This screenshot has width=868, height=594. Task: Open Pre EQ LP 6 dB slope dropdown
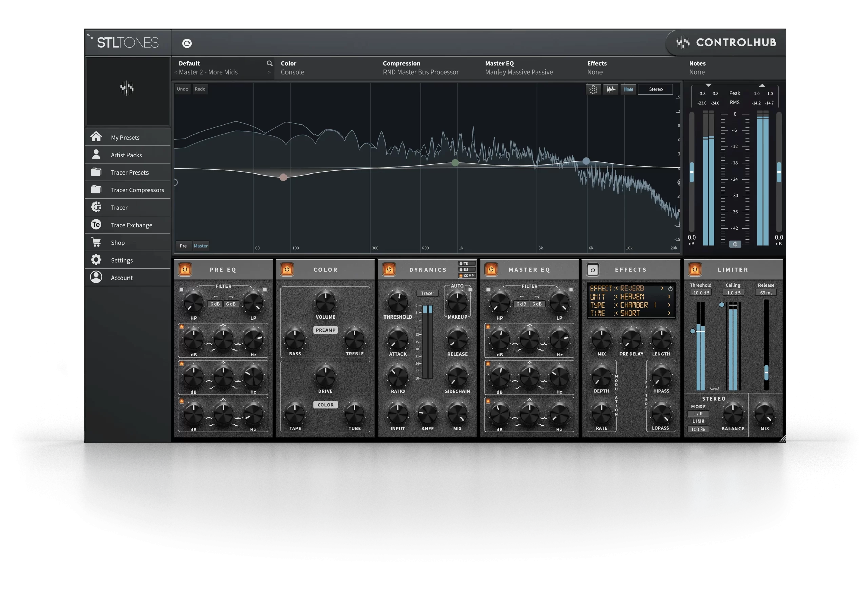tap(231, 304)
